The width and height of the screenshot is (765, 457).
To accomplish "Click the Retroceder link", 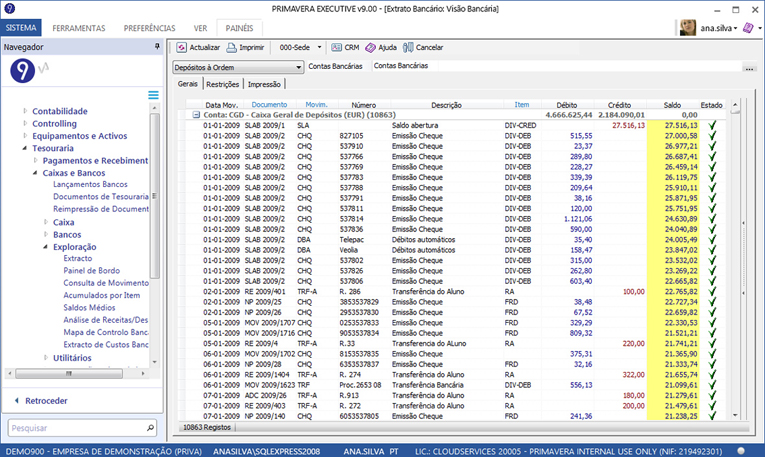I will [46, 400].
